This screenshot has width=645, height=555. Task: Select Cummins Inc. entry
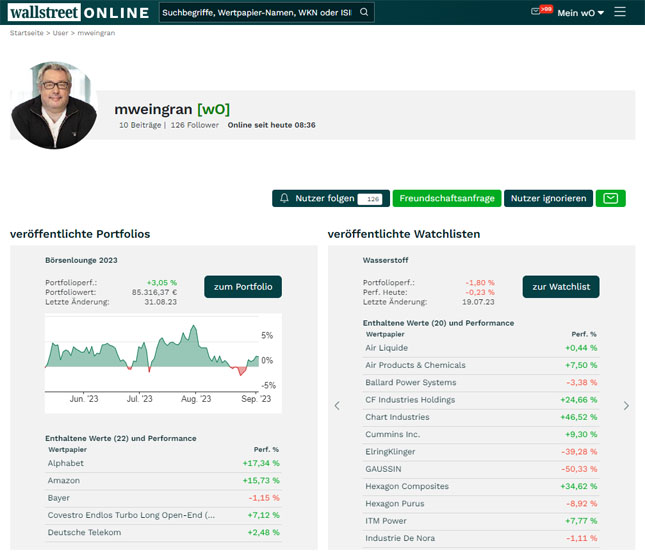pos(481,434)
